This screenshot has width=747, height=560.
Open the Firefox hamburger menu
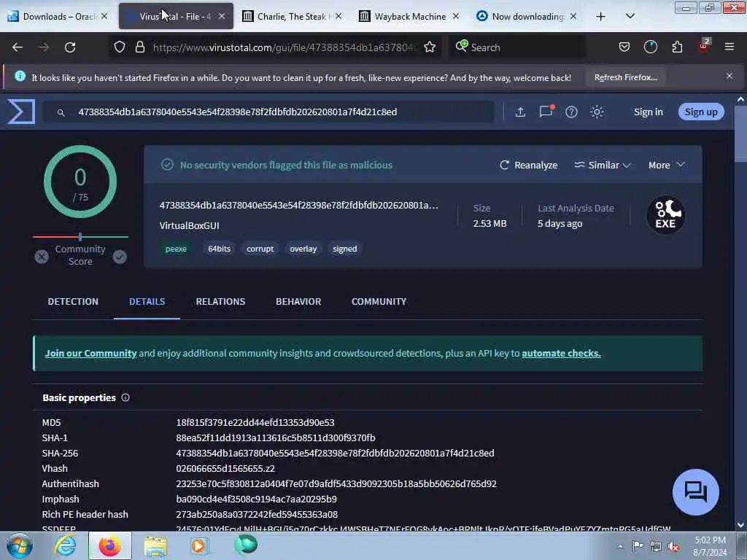pos(729,47)
